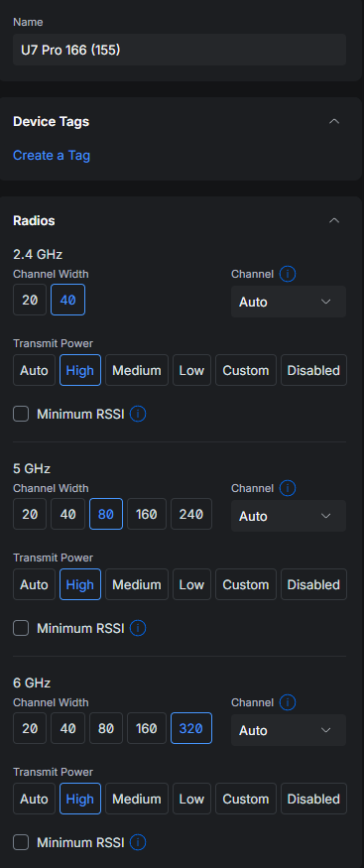Open the 6 GHz Channel Auto dropdown
The image size is (364, 868).
pyautogui.click(x=289, y=730)
